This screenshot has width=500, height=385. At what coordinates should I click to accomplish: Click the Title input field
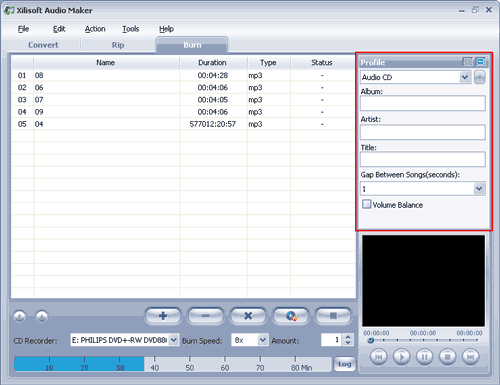pyautogui.click(x=423, y=159)
